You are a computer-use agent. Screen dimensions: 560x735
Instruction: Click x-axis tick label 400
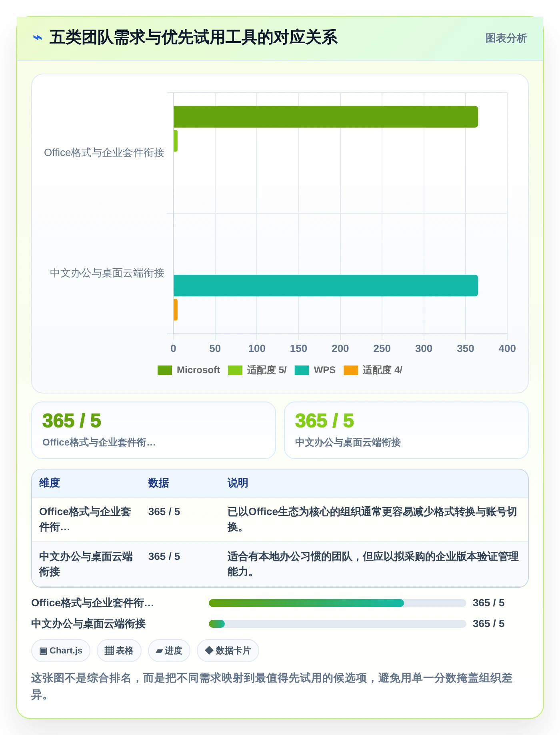(x=507, y=349)
